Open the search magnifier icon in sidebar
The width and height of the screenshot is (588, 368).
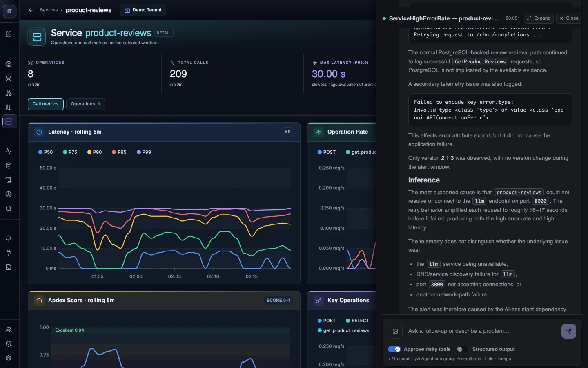(x=9, y=209)
